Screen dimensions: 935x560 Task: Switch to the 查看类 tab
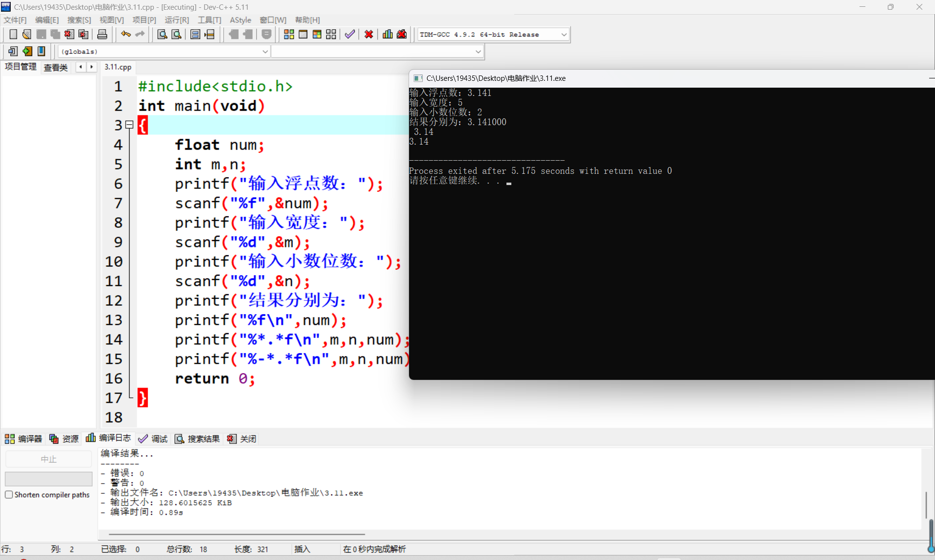tap(56, 67)
